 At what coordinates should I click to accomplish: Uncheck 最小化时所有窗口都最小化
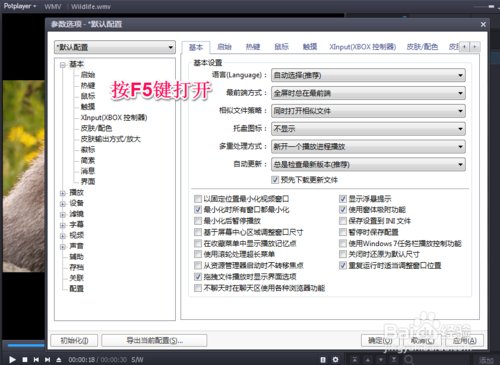(x=198, y=210)
